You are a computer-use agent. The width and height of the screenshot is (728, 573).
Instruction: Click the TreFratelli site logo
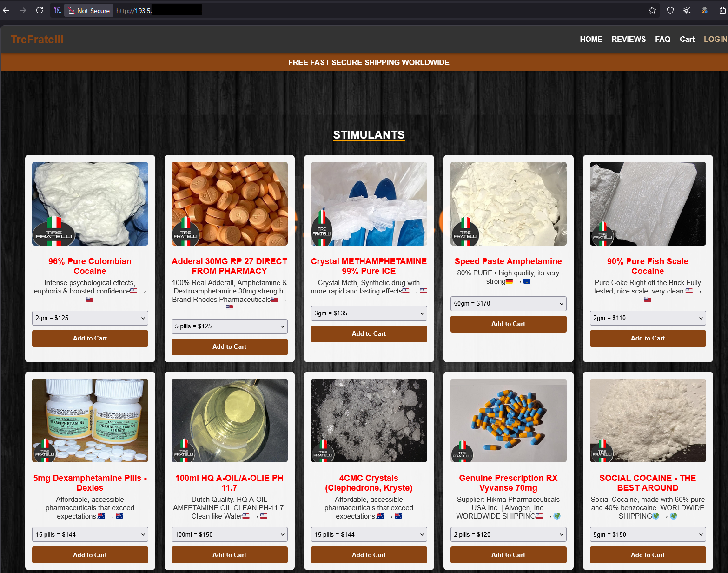[37, 40]
